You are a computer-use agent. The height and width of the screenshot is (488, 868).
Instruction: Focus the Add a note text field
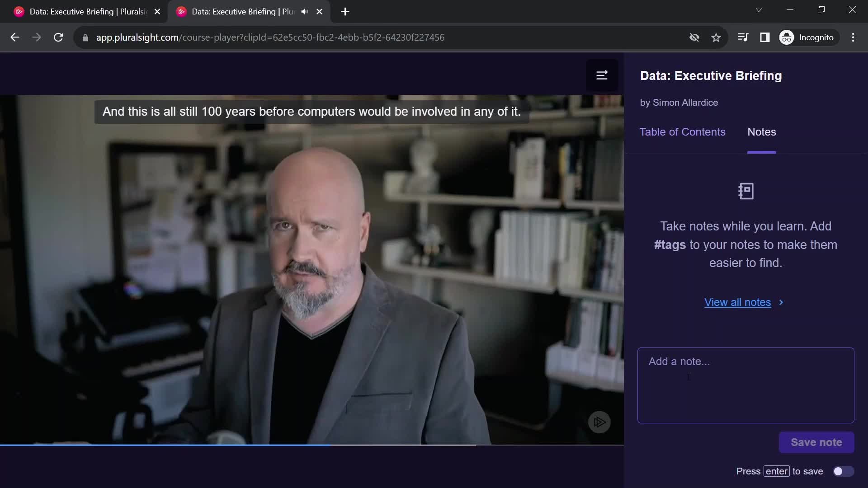click(745, 385)
